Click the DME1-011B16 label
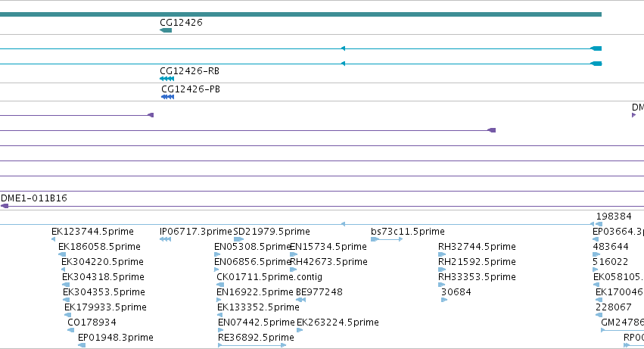Viewport: 644px width, 349px height. pyautogui.click(x=34, y=198)
